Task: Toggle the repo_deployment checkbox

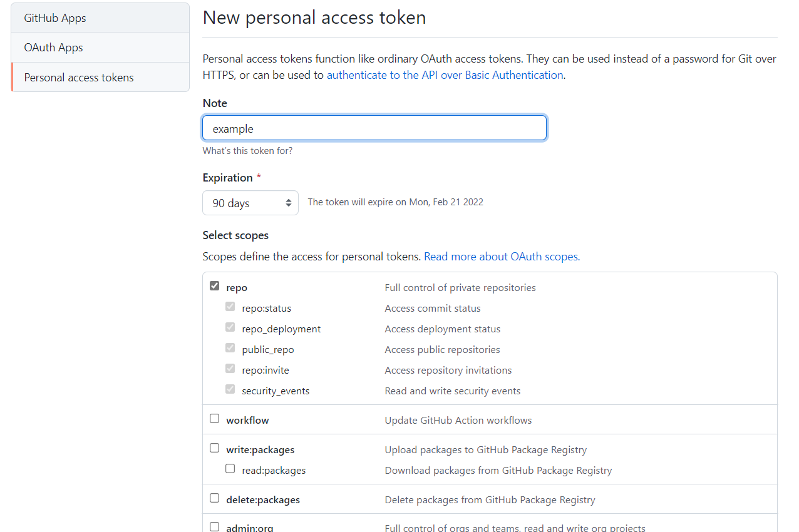Action: (x=230, y=327)
